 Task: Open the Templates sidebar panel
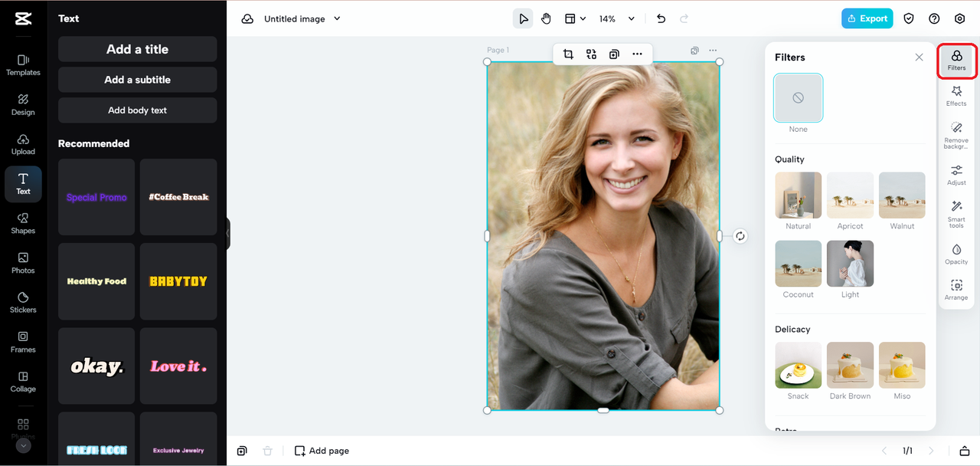click(x=23, y=65)
